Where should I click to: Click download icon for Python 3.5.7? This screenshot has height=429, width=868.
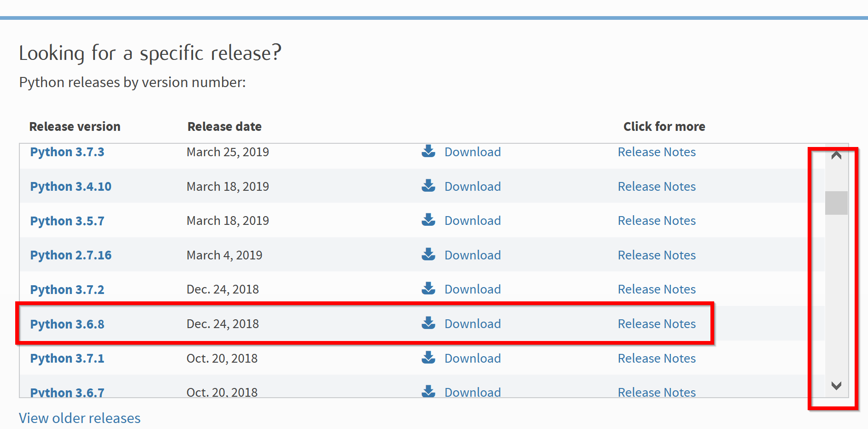pyautogui.click(x=428, y=220)
